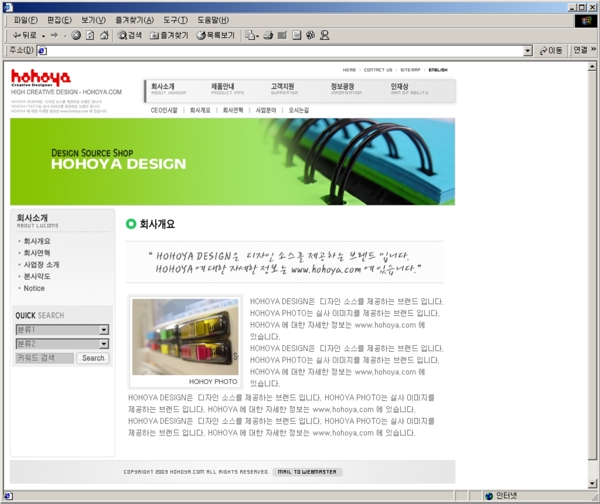The image size is (600, 504).
Task: Click the status bar page icon
Action: (8, 496)
